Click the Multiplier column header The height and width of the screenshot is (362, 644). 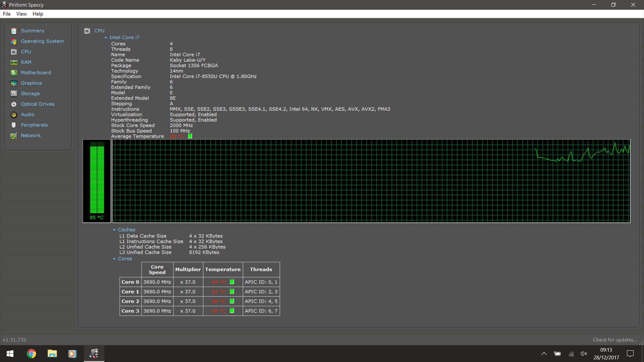point(188,269)
